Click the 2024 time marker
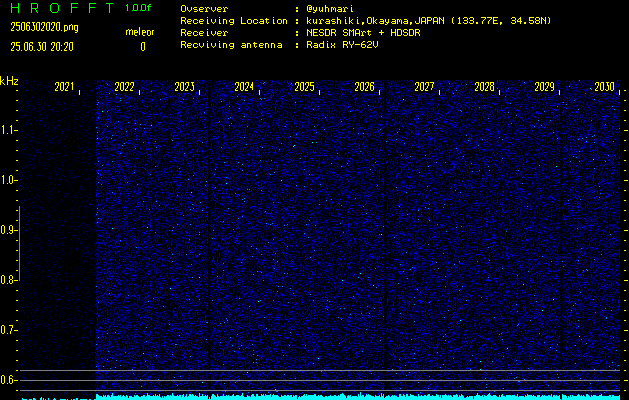629x400 pixels. tap(244, 87)
